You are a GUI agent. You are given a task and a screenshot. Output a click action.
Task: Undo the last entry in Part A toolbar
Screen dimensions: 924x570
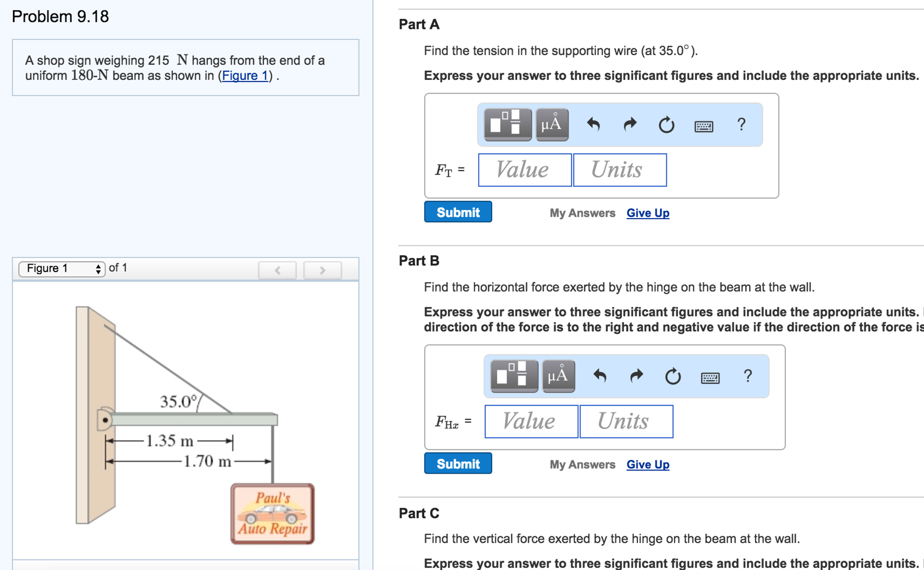pos(594,125)
